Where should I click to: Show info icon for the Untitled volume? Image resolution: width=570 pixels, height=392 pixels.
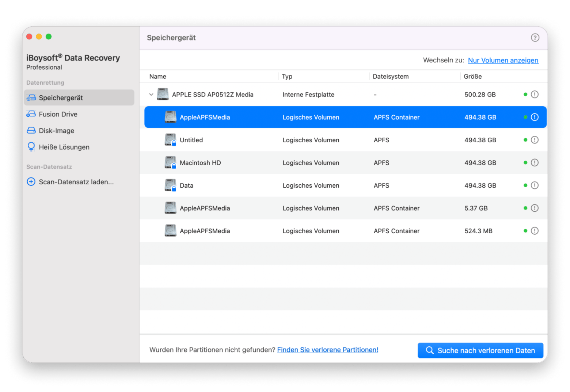[535, 140]
